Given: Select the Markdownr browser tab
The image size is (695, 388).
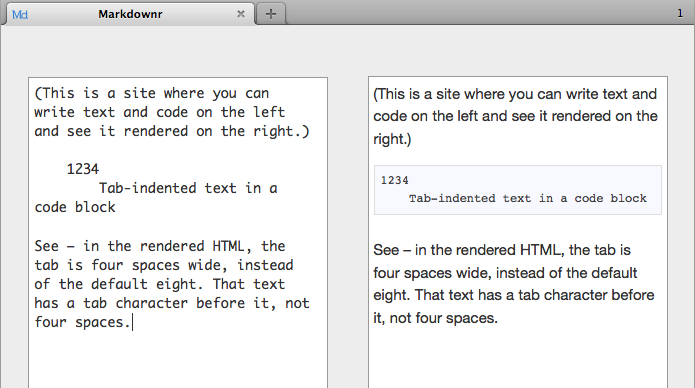Looking at the screenshot, I should pos(130,14).
